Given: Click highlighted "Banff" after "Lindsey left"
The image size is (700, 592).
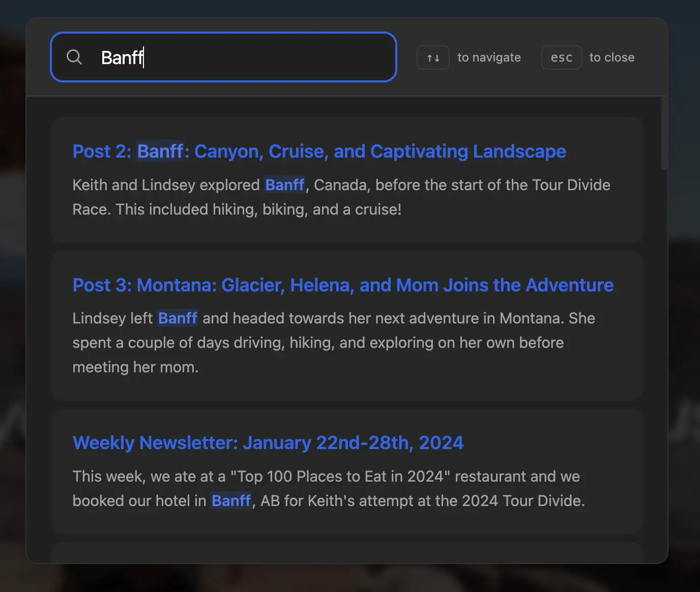Looking at the screenshot, I should click(x=178, y=318).
